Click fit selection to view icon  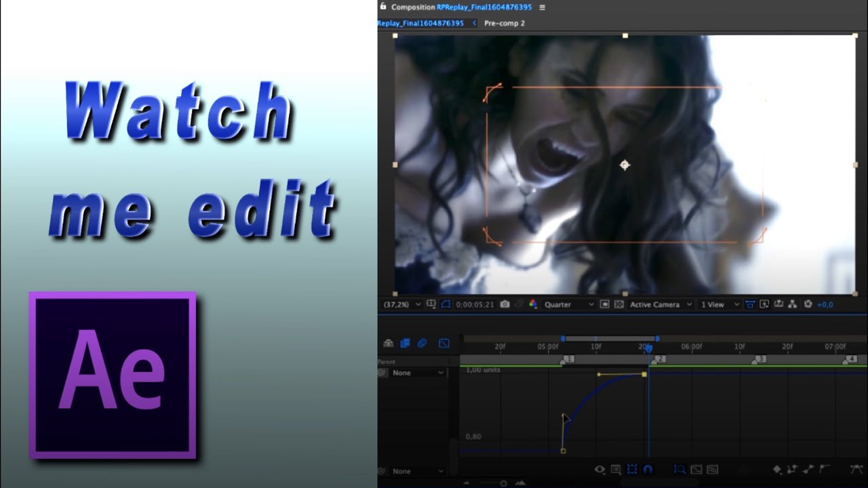pyautogui.click(x=696, y=469)
